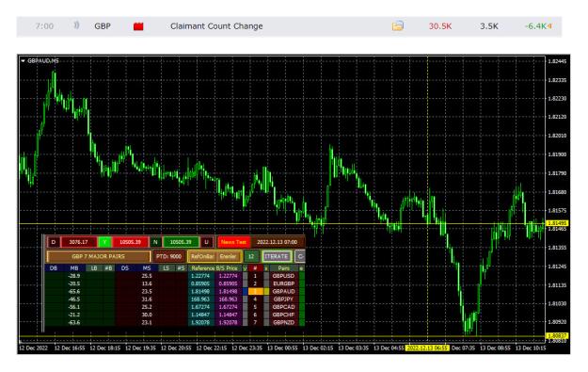Click the ITERATE button
This screenshot has height=372, width=588.
coord(277,256)
